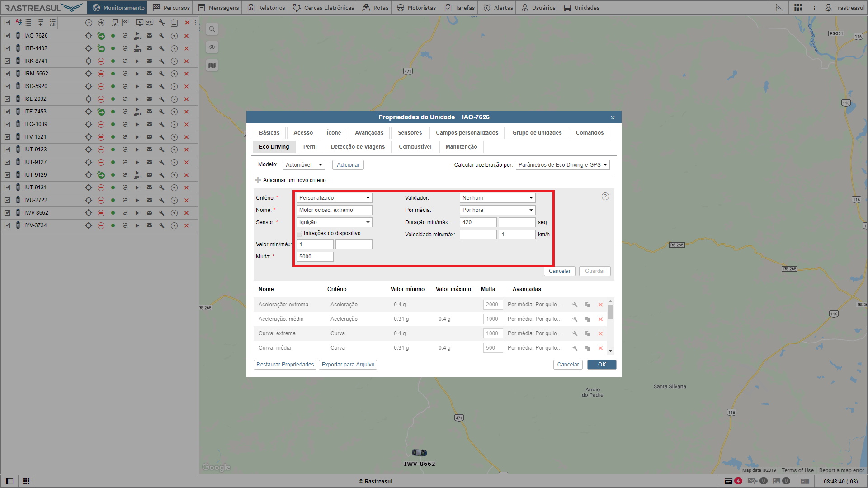Expand the Critério Personalizado dropdown
868x488 pixels.
[x=334, y=198]
